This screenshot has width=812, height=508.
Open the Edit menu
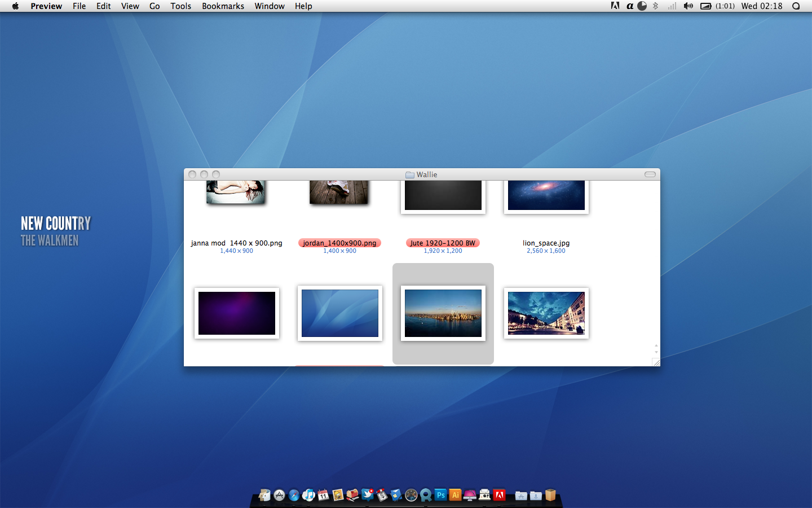click(103, 6)
